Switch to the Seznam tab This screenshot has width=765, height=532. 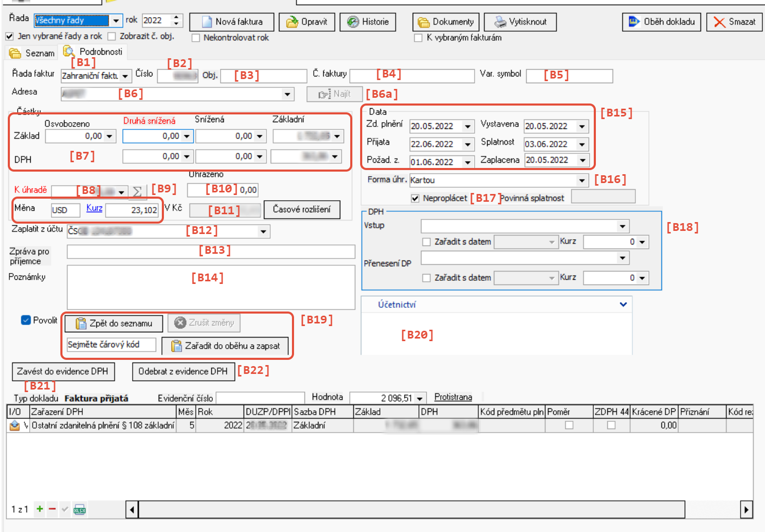(32, 53)
